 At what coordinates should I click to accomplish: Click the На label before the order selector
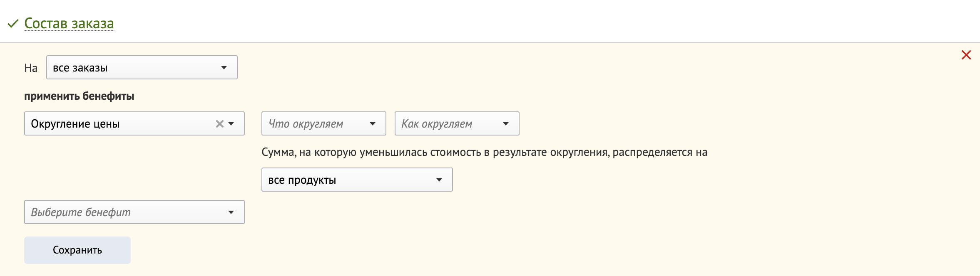pyautogui.click(x=31, y=67)
